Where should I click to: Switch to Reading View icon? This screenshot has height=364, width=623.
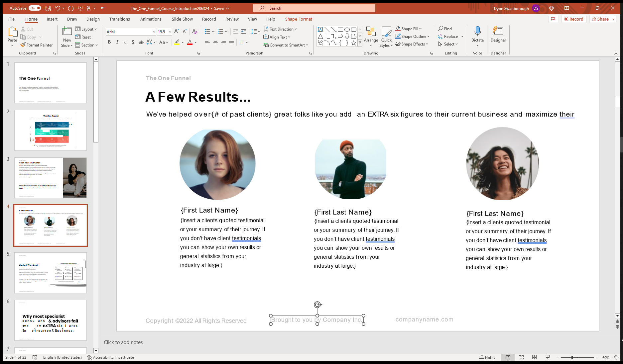pos(534,357)
